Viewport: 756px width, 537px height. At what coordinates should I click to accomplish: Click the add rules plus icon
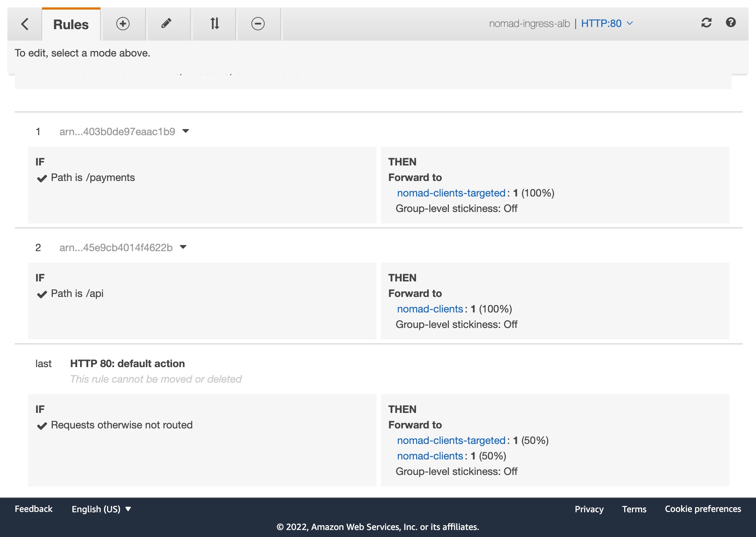point(123,24)
